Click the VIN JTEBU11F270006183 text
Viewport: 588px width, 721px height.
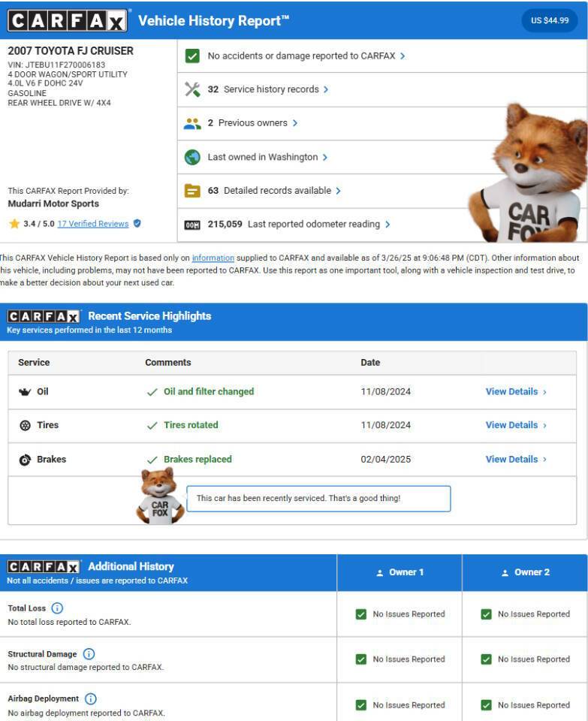click(x=56, y=65)
